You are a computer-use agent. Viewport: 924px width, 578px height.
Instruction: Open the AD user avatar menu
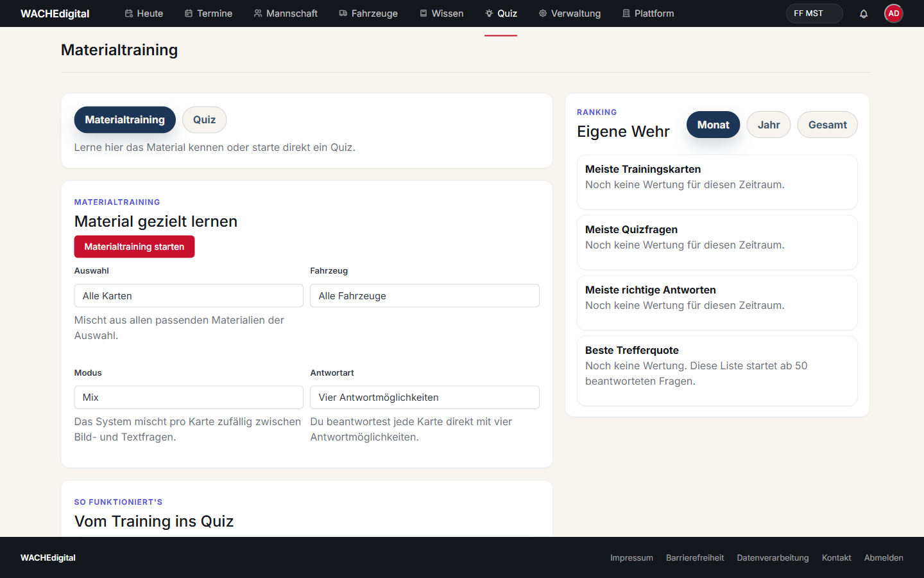pyautogui.click(x=894, y=13)
